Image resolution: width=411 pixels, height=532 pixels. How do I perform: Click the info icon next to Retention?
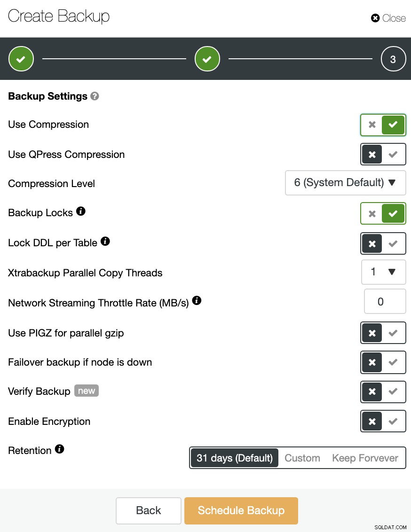(x=59, y=449)
